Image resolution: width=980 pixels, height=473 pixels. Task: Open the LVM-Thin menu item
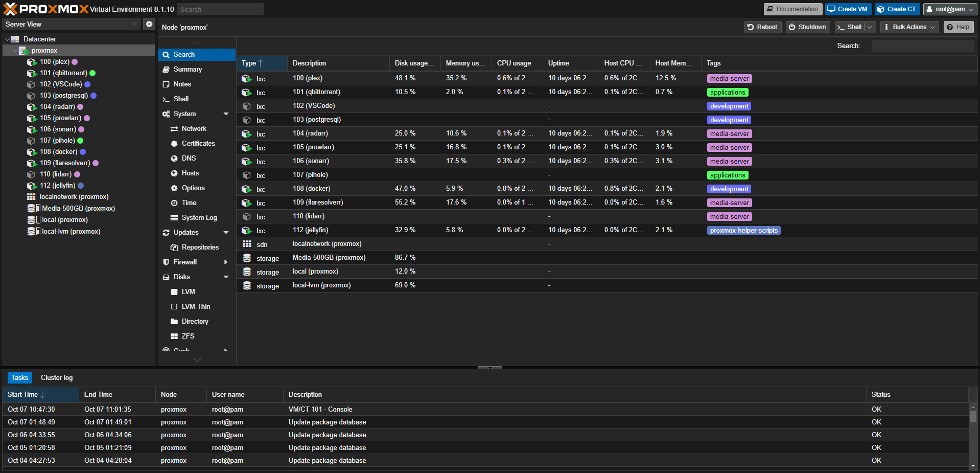[197, 307]
